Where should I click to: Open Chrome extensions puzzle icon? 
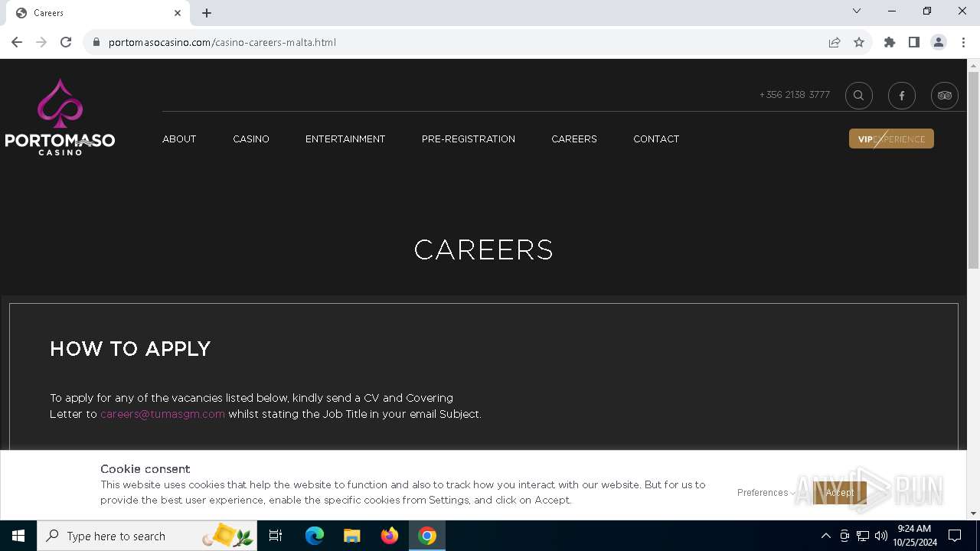[890, 42]
